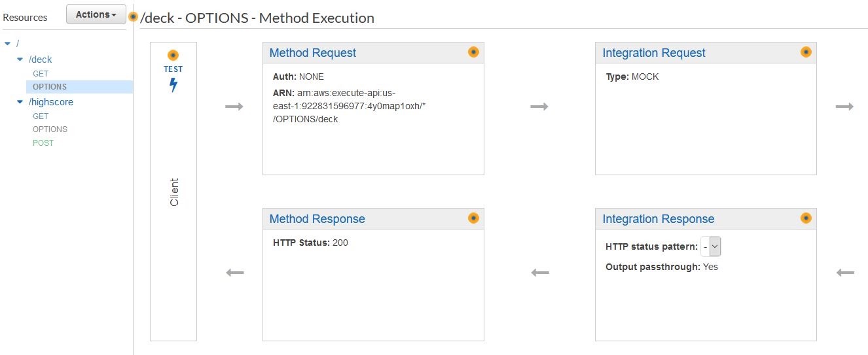Open HTTP status pattern dropdown
This screenshot has height=355, width=868.
click(711, 246)
